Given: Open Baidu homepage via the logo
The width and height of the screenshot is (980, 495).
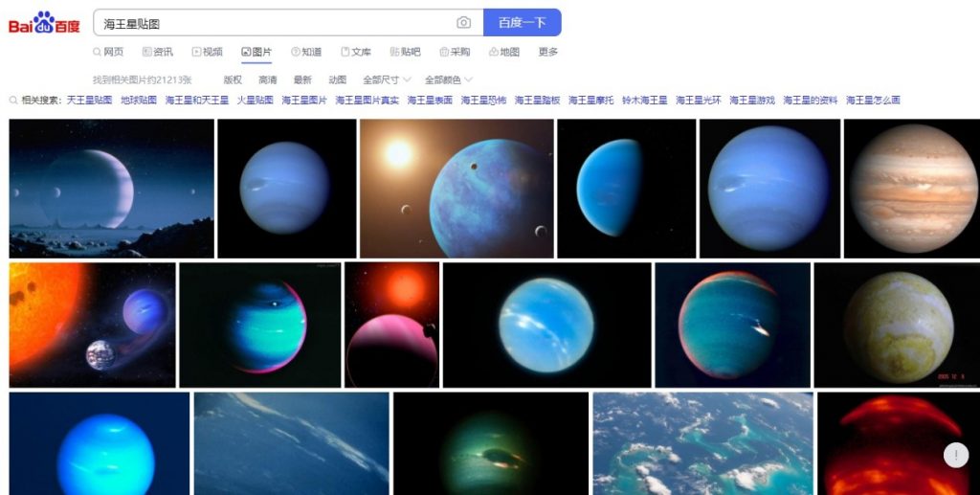Looking at the screenshot, I should coord(44,23).
